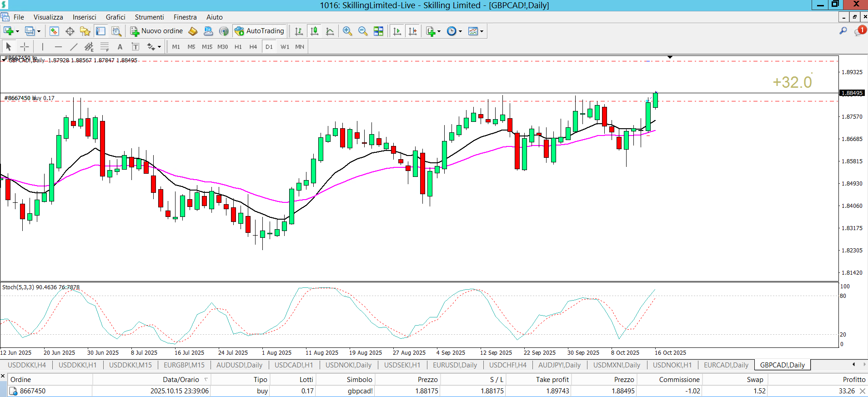
Task: Close order 8667450 with the X
Action: (862, 391)
